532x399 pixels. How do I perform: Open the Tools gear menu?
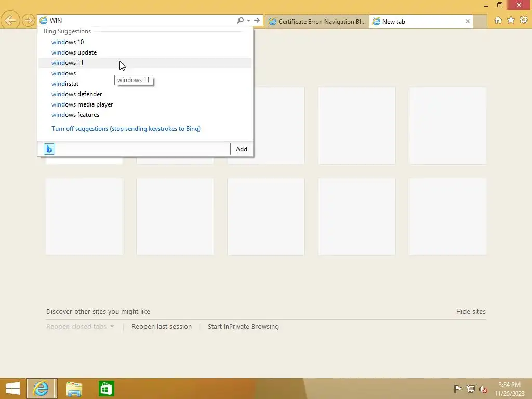click(x=524, y=20)
